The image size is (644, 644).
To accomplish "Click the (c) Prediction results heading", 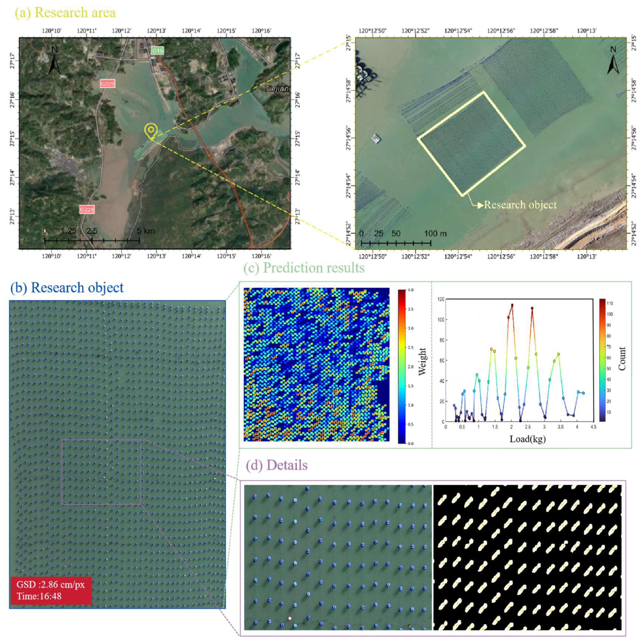I will [304, 268].
